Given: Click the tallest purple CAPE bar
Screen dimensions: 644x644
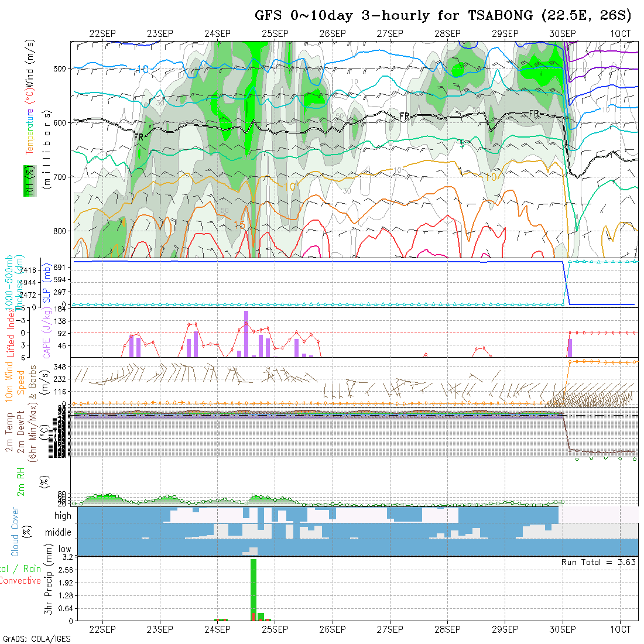Looking at the screenshot, I should pyautogui.click(x=246, y=334).
